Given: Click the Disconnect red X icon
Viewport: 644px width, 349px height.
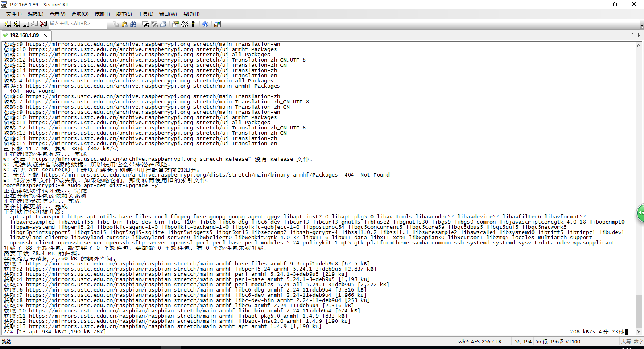Looking at the screenshot, I should coord(43,24).
